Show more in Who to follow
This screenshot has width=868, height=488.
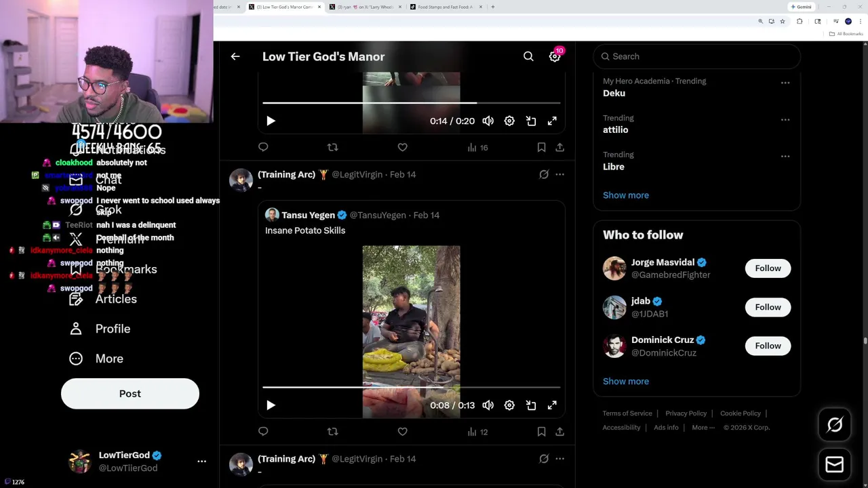coord(626,381)
